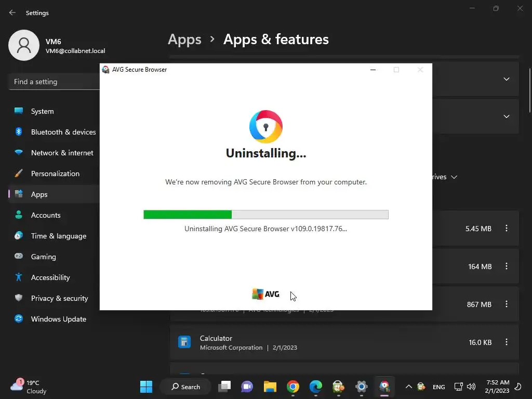Open the Windows Start menu
The height and width of the screenshot is (399, 532).
[146, 387]
